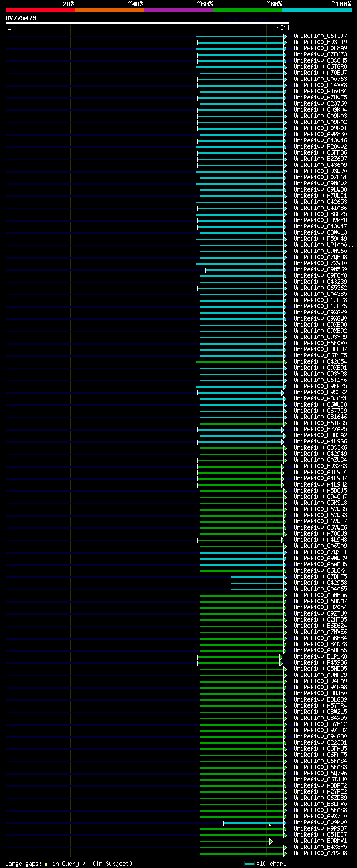This screenshot has height=868, width=357.
Task: Select label UniRef100_A8J6X1
Action: click(x=320, y=398)
